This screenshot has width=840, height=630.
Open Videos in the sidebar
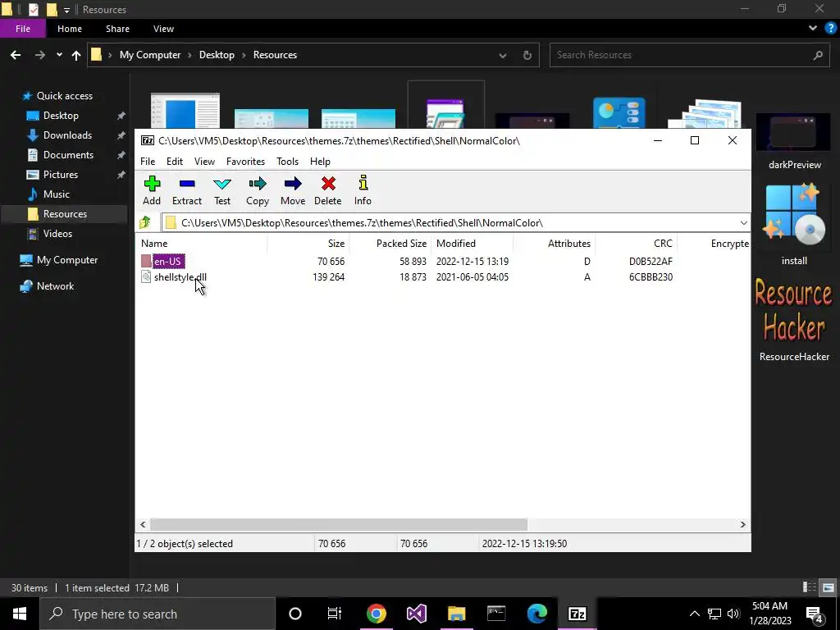(x=57, y=234)
